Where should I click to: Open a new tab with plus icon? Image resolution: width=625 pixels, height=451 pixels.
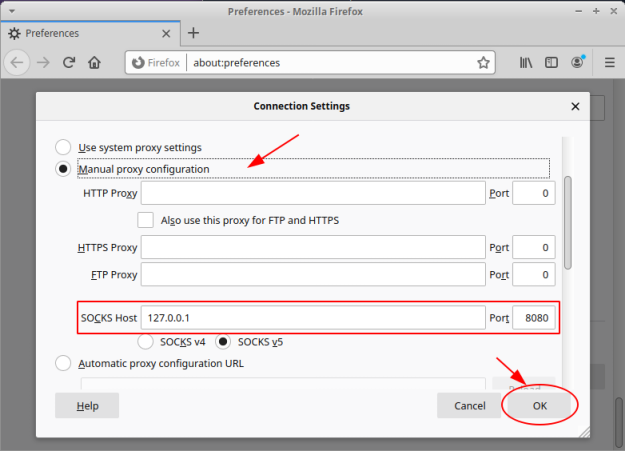click(193, 33)
